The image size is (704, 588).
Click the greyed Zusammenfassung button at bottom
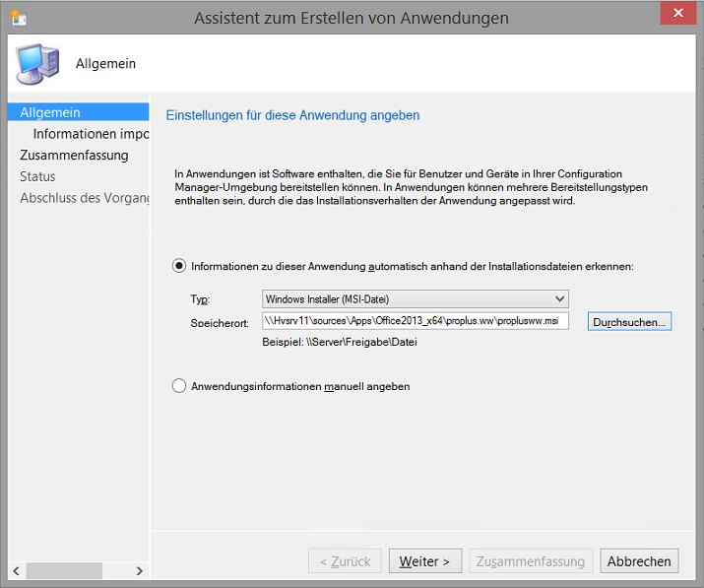[531, 561]
